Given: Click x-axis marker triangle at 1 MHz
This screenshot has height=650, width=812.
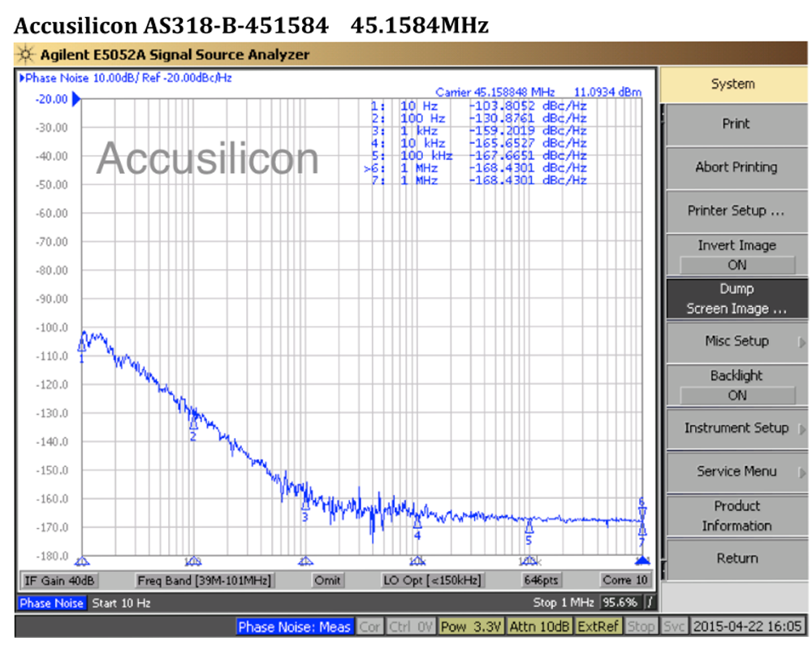Looking at the screenshot, I should coord(642,561).
